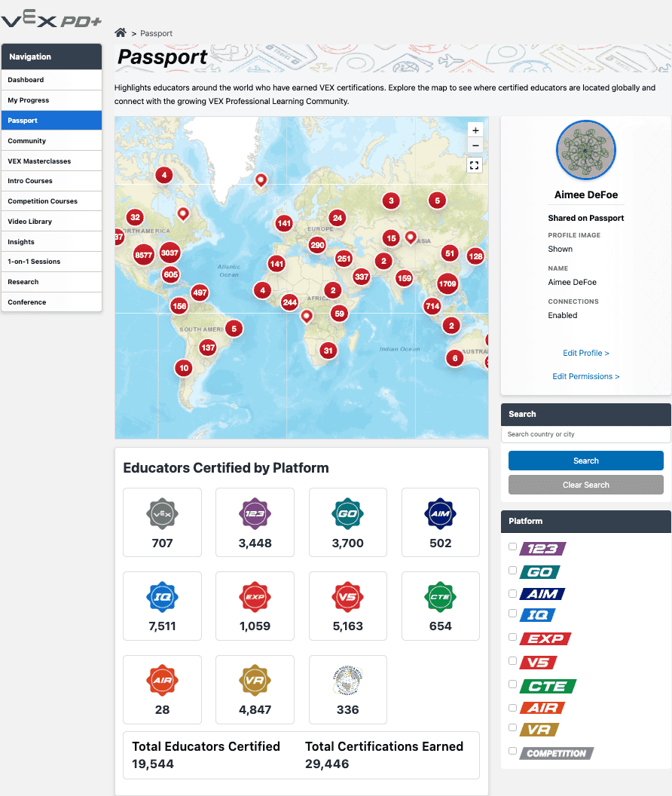Open the Edit Permissions link

[585, 376]
